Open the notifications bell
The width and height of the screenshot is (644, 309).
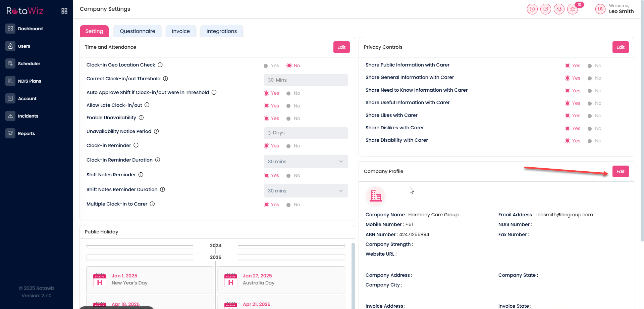pyautogui.click(x=573, y=9)
